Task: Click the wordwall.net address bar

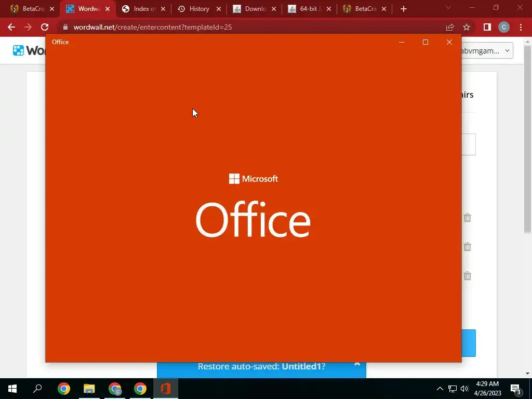Action: (x=251, y=27)
